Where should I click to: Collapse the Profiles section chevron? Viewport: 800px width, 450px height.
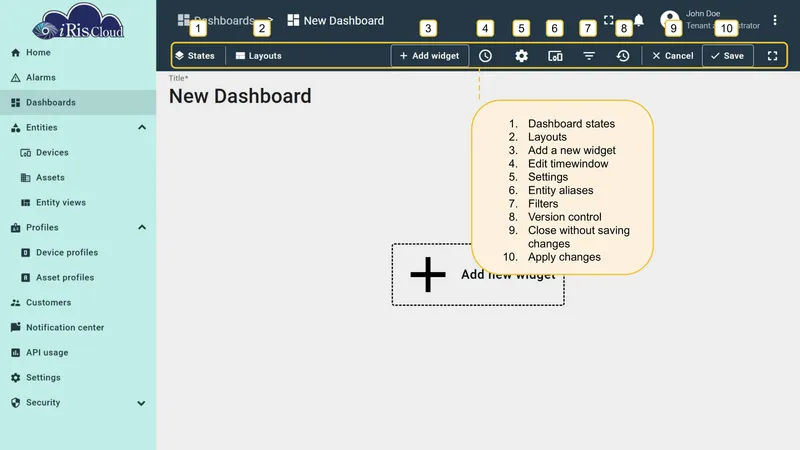click(142, 227)
